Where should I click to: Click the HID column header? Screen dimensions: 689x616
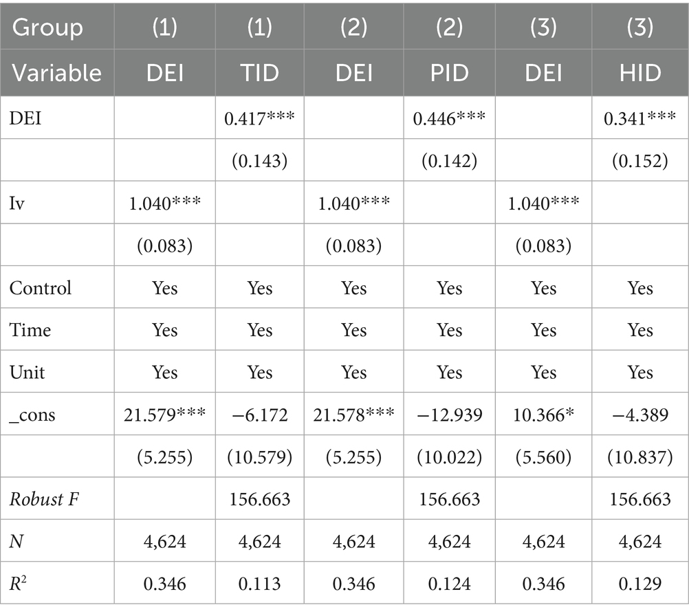coord(640,72)
